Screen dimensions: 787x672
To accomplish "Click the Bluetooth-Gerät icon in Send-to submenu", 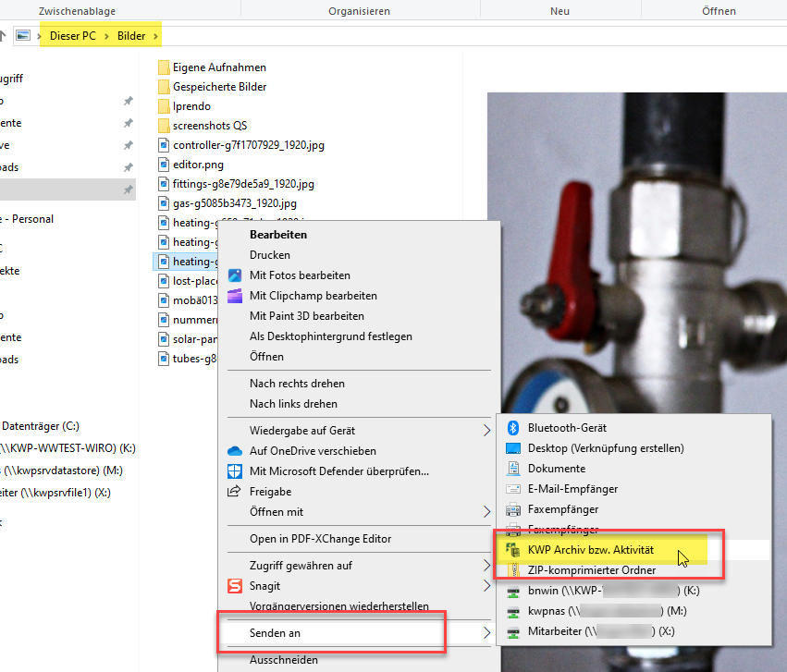I will click(512, 428).
